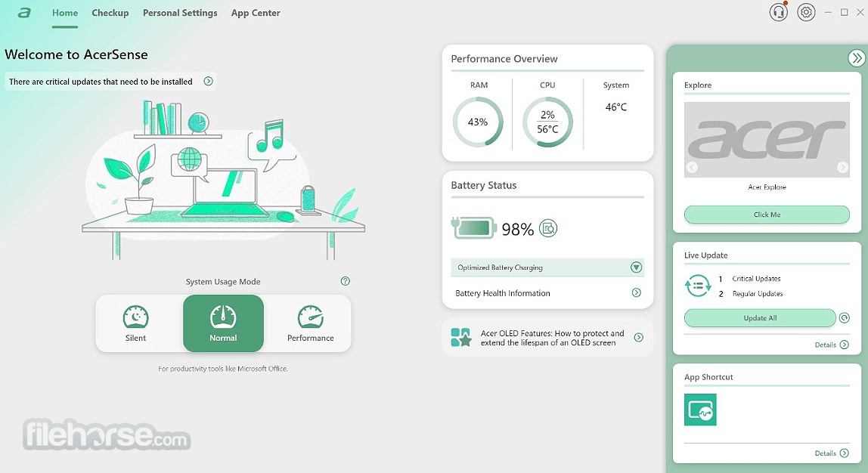Expand Optimized Battery Charging dropdown

[x=636, y=267]
